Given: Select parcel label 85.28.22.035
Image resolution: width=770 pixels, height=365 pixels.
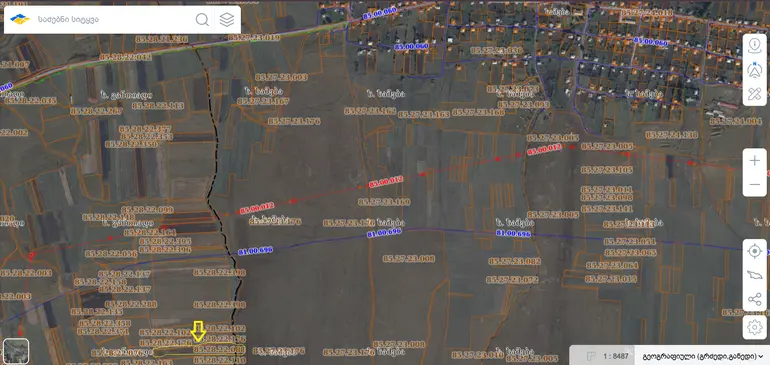Looking at the screenshot, I should pyautogui.click(x=30, y=101).
